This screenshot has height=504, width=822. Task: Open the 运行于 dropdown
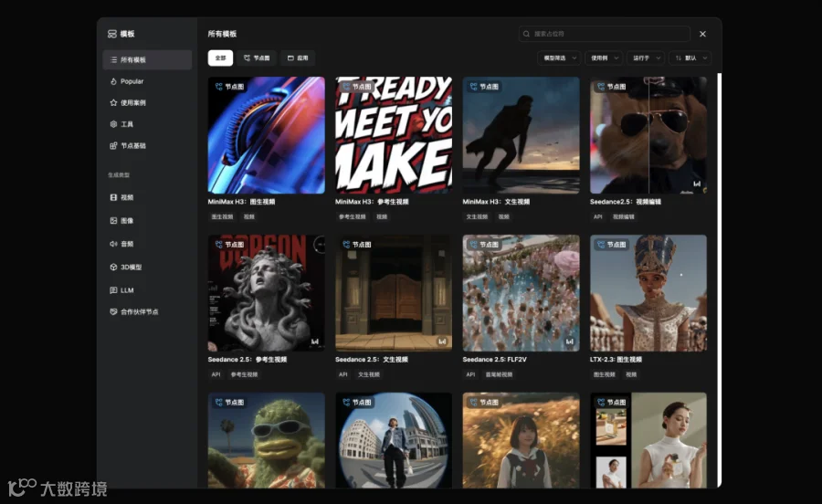[x=646, y=58]
